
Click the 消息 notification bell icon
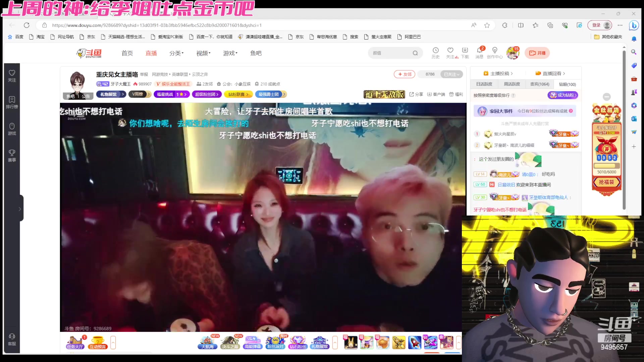(x=479, y=51)
